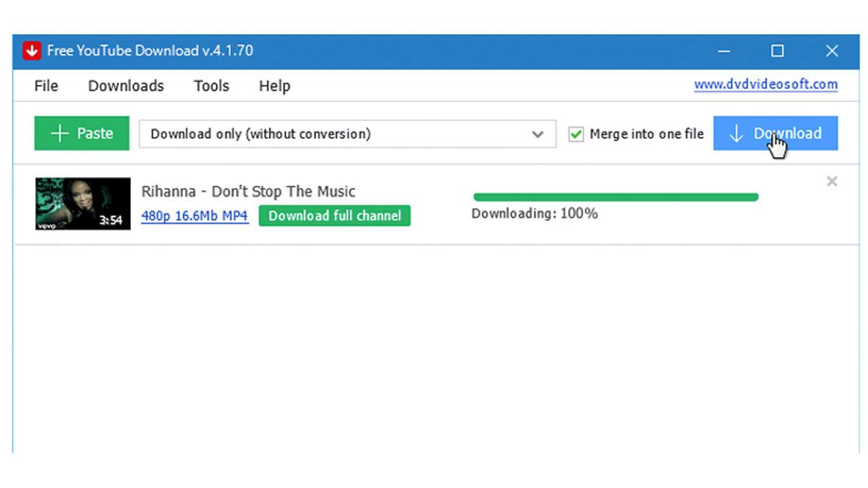Open the Tools menu
This screenshot has height=488, width=868.
point(211,86)
